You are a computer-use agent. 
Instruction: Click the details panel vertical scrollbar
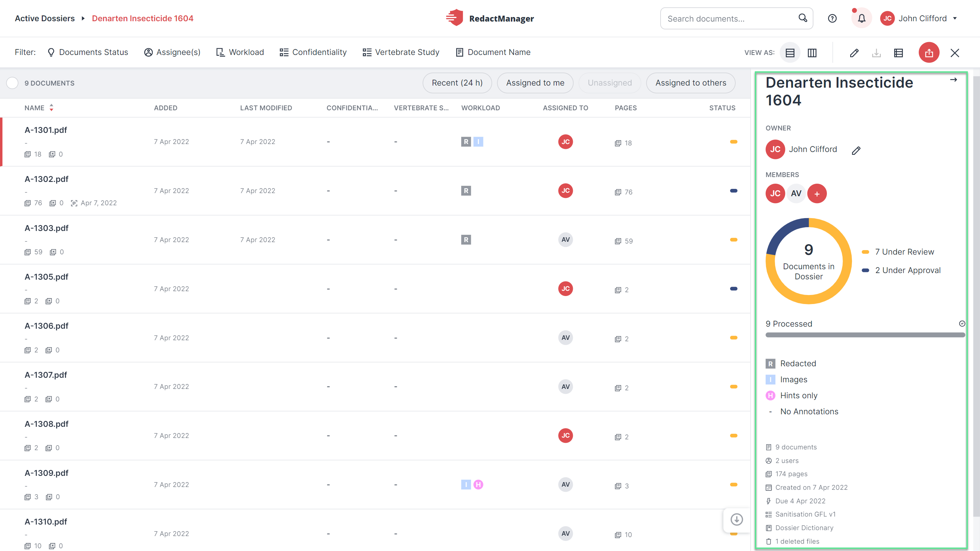pos(976,297)
